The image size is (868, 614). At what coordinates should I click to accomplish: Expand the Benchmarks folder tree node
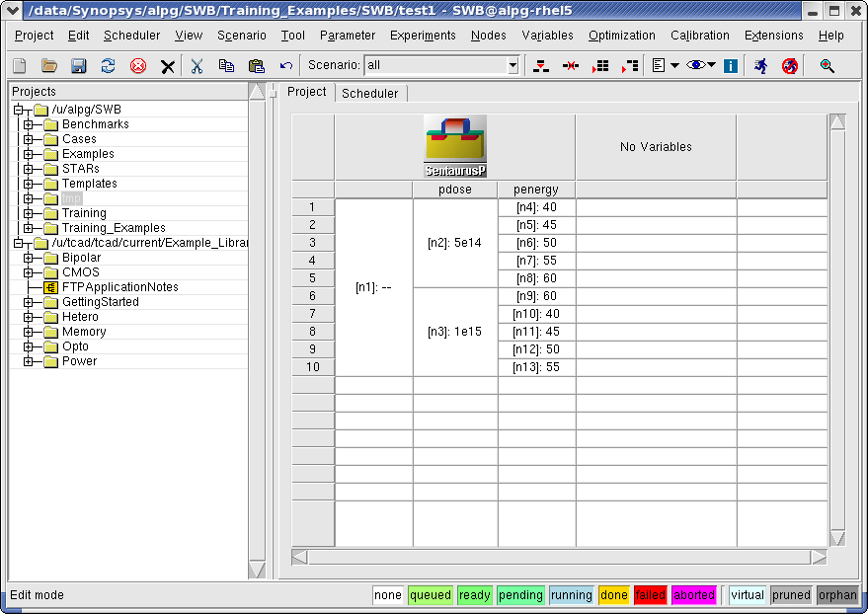pyautogui.click(x=29, y=124)
